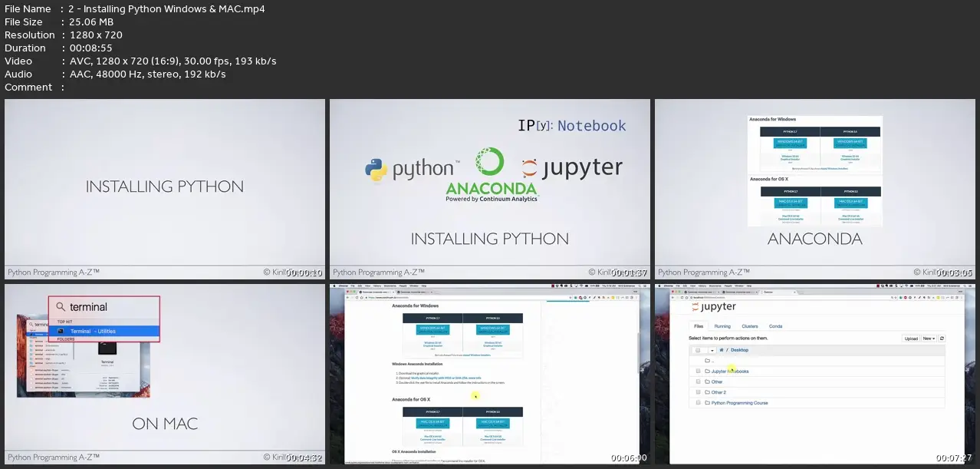The height and width of the screenshot is (469, 980).
Task: Click Mac OS X 64-bit installer under Python 2.7, 00:06:00 frame
Action: pos(434,423)
